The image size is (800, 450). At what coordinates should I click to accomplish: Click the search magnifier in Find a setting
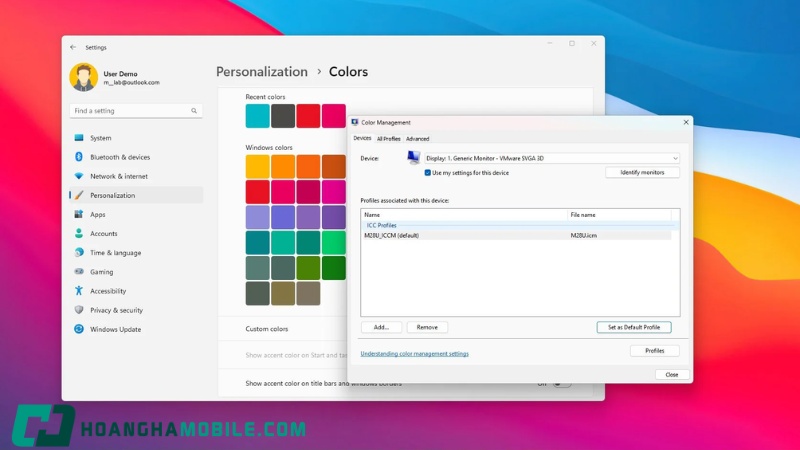194,111
